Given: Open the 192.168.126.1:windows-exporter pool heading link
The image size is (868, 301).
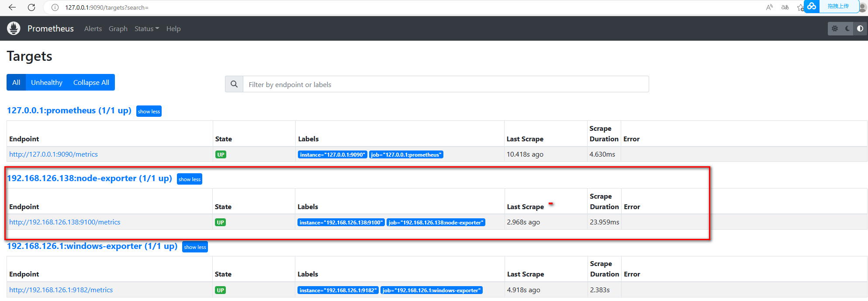Looking at the screenshot, I should (92, 246).
